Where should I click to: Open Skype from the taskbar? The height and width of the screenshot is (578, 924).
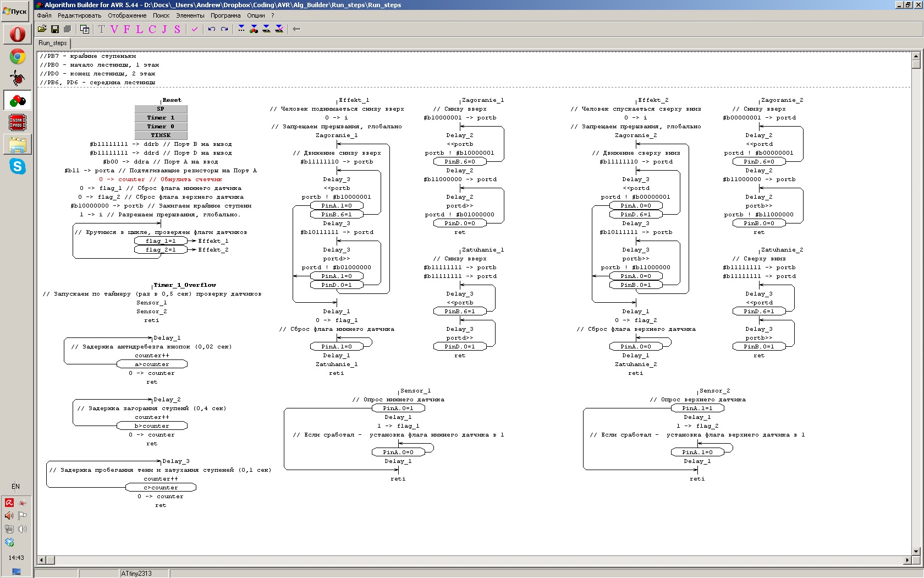click(18, 166)
